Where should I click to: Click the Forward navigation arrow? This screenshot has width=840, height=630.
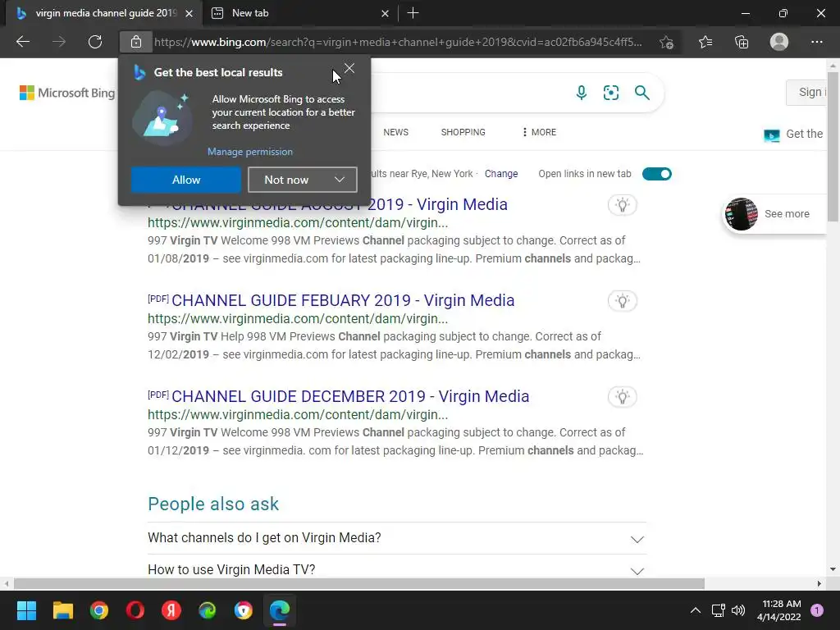[x=59, y=42]
